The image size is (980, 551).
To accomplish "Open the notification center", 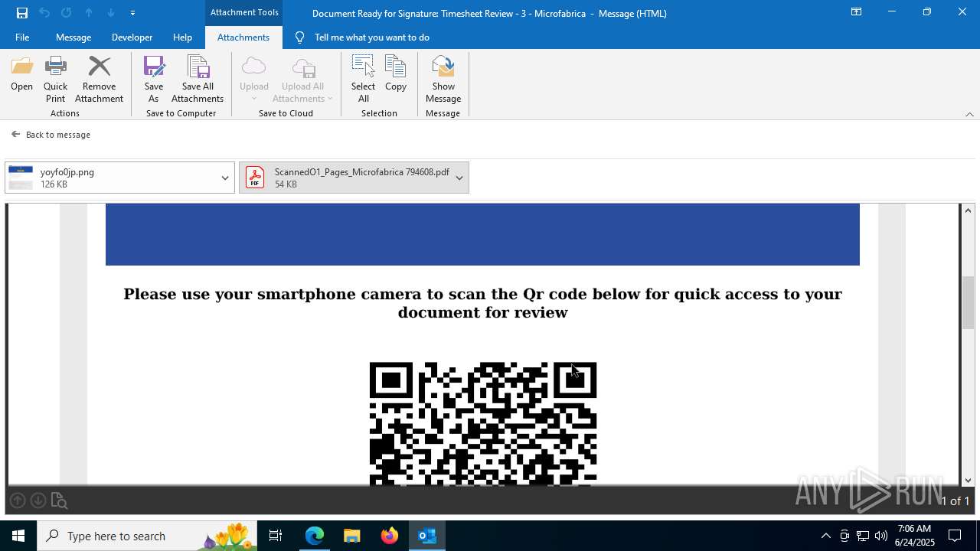I will (955, 536).
